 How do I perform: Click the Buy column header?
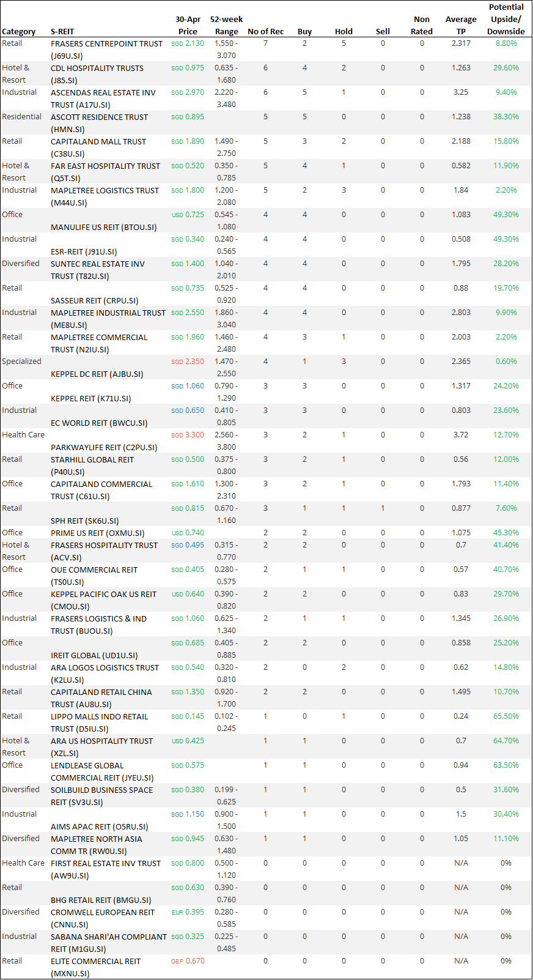304,32
